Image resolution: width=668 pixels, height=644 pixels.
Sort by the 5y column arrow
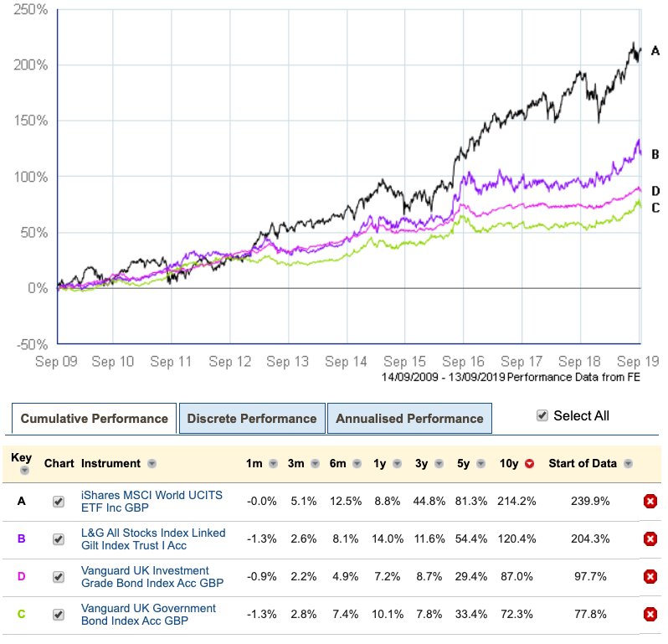(x=484, y=464)
